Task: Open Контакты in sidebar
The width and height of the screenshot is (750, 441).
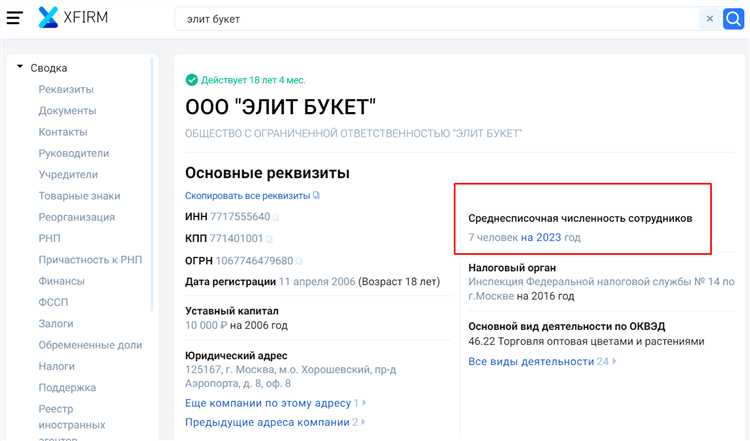Action: click(x=63, y=132)
